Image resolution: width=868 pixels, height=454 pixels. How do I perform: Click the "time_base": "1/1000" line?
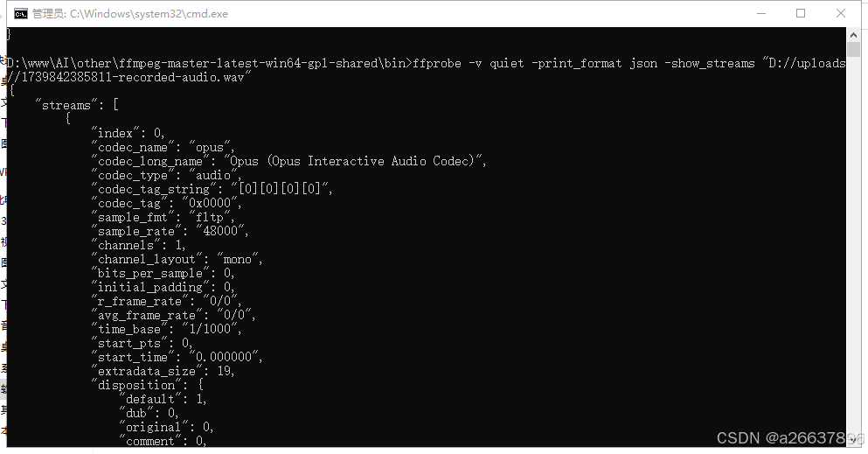pos(166,329)
